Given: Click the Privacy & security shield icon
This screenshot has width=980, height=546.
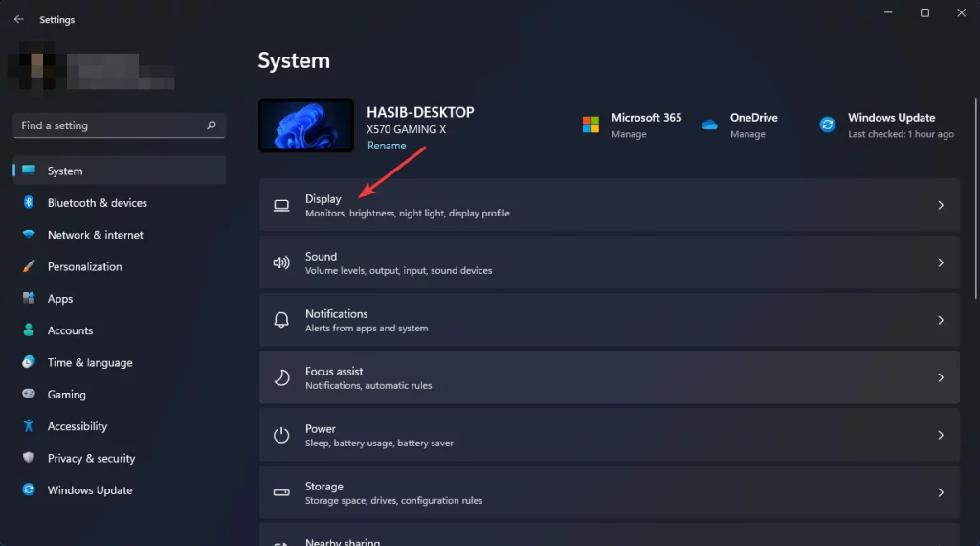Looking at the screenshot, I should click(29, 457).
